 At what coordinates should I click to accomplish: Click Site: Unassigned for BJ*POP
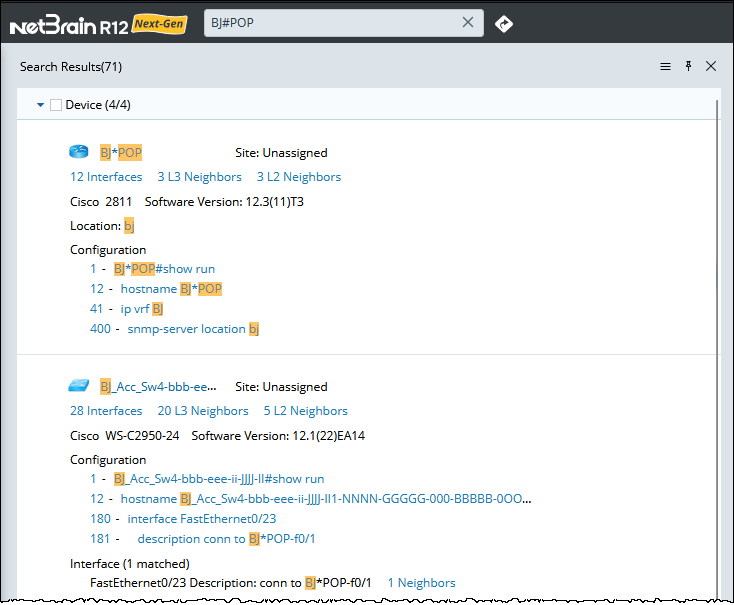click(281, 153)
